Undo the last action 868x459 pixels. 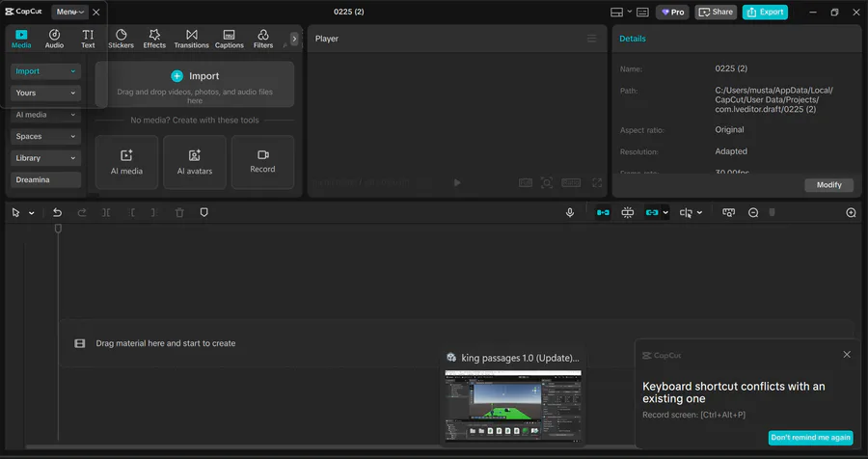click(57, 212)
